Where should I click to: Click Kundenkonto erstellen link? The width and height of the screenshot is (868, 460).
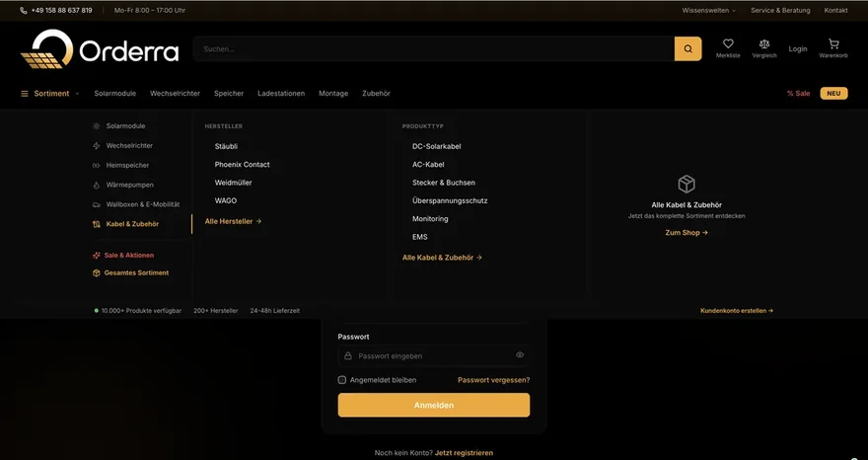click(737, 311)
